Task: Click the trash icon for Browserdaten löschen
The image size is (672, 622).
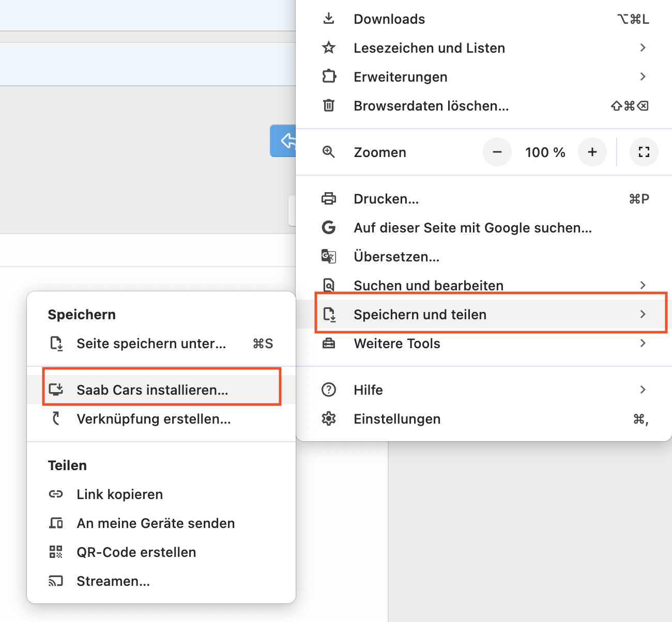Action: click(329, 105)
